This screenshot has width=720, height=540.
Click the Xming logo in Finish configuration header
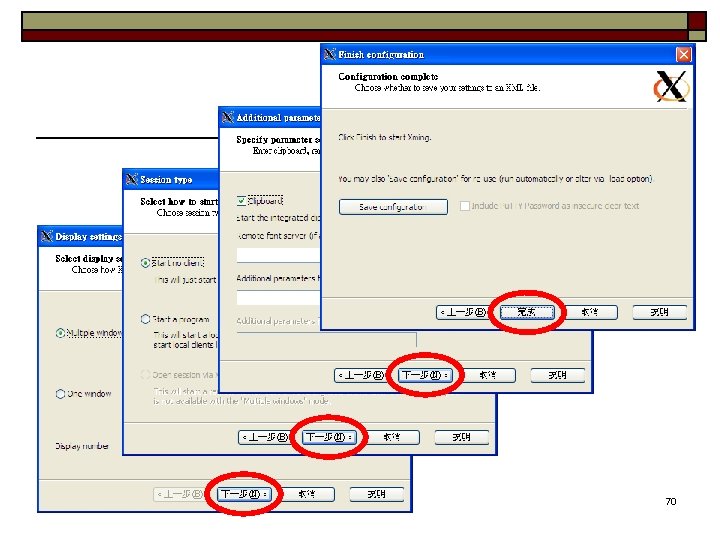coord(671,86)
